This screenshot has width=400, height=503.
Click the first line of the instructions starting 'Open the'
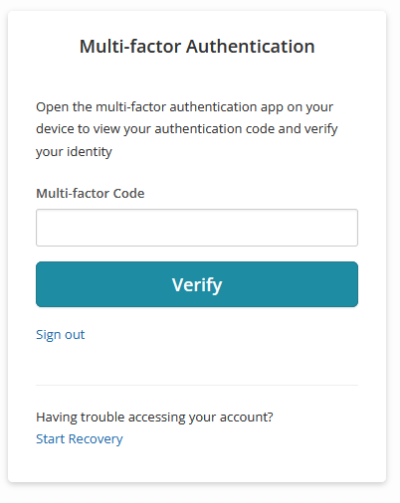[185, 107]
